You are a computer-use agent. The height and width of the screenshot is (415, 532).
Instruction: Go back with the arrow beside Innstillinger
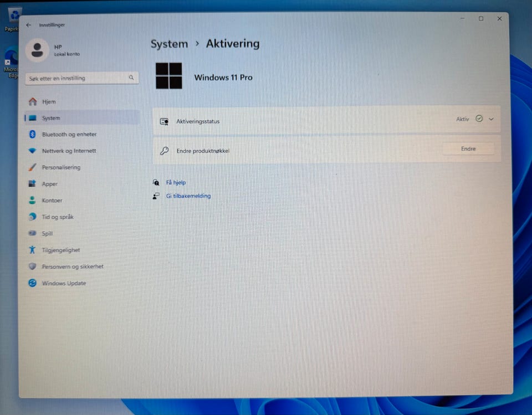pos(28,25)
